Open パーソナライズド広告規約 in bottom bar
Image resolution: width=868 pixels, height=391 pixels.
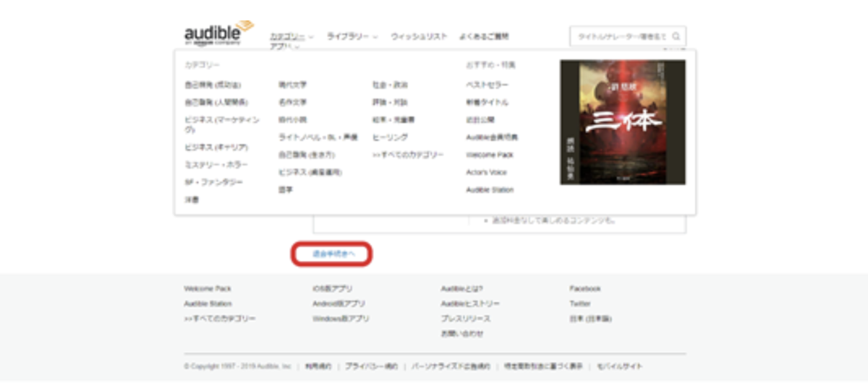click(x=451, y=366)
